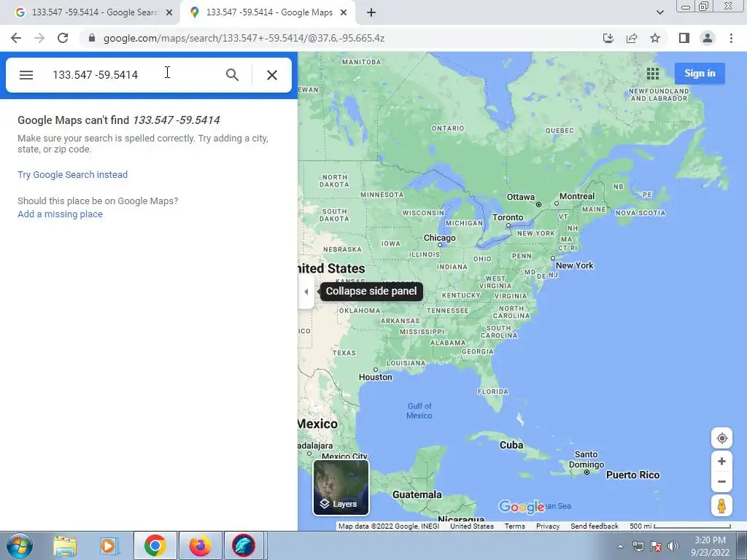Click the install app icon in address bar
The width and height of the screenshot is (747, 560).
[x=608, y=38]
